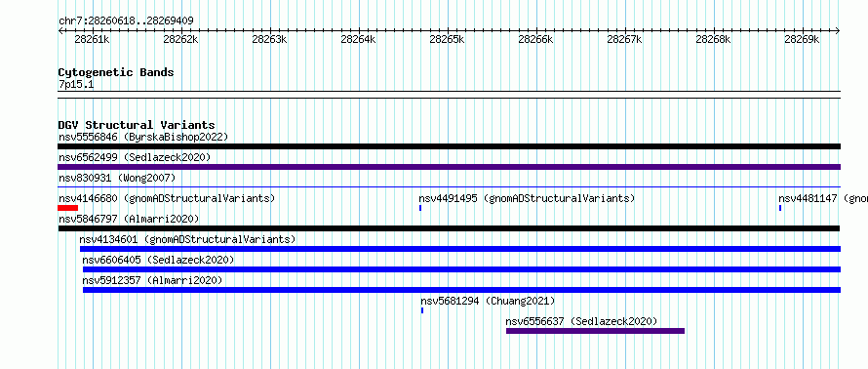Select the black nsv5556846 variant bar
Viewport: 868px width, 369px height.
click(x=449, y=146)
